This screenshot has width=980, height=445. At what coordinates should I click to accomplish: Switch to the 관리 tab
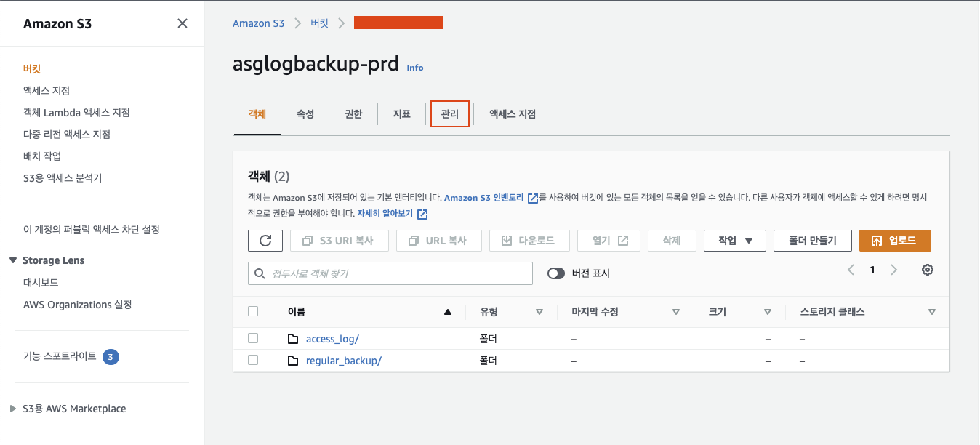coord(450,114)
